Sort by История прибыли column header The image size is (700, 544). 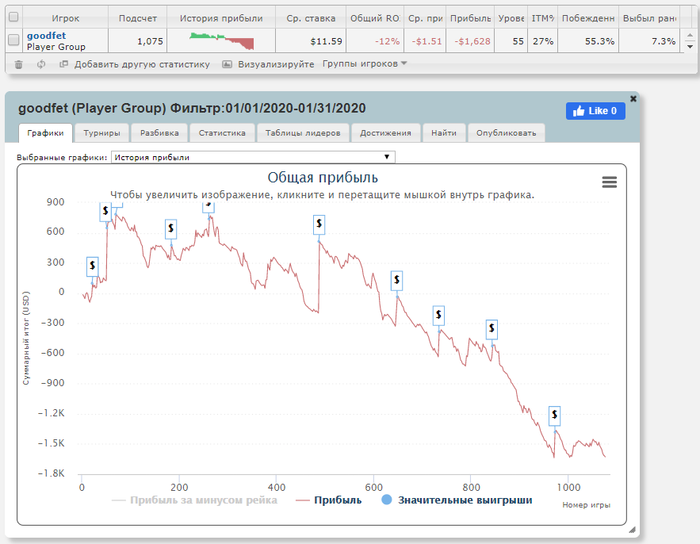pyautogui.click(x=221, y=18)
